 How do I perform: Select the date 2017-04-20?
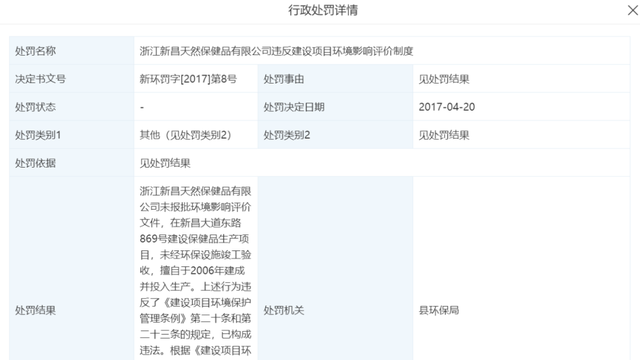(447, 107)
